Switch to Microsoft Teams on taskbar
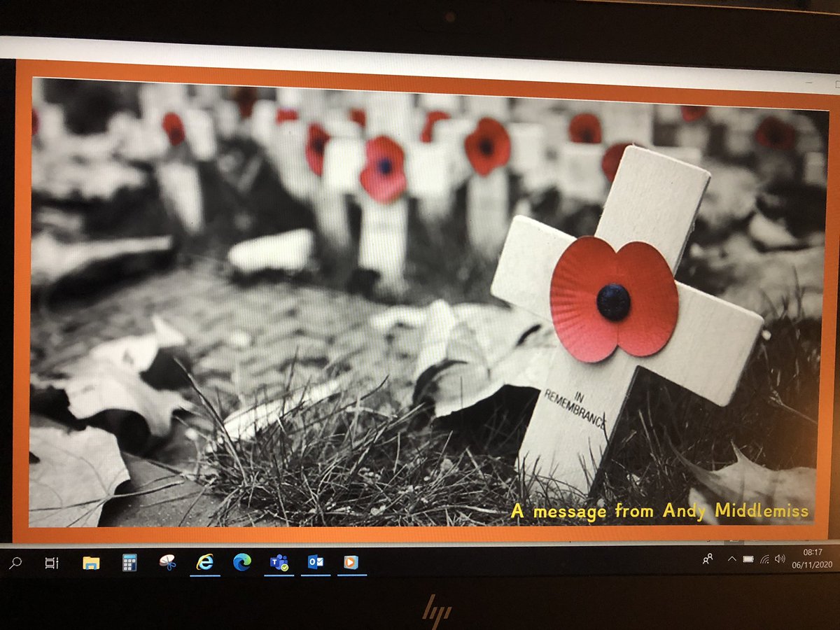The height and width of the screenshot is (630, 840). point(279,561)
